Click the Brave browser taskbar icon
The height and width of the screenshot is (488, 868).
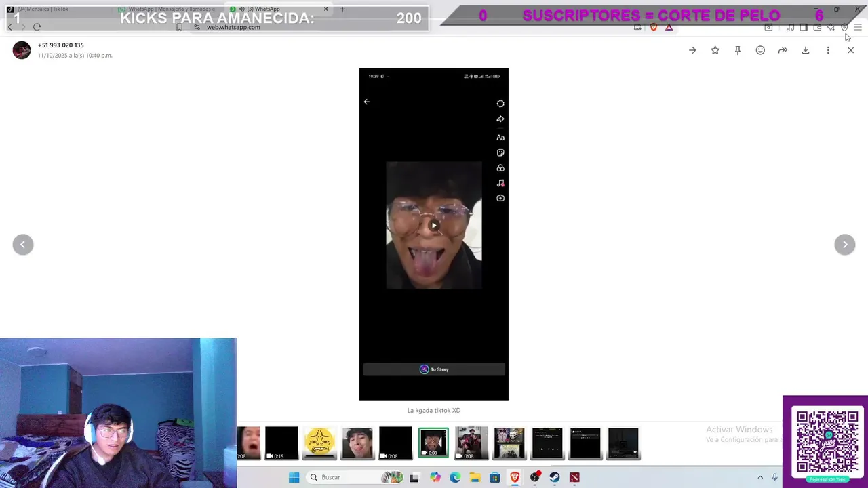point(515,477)
